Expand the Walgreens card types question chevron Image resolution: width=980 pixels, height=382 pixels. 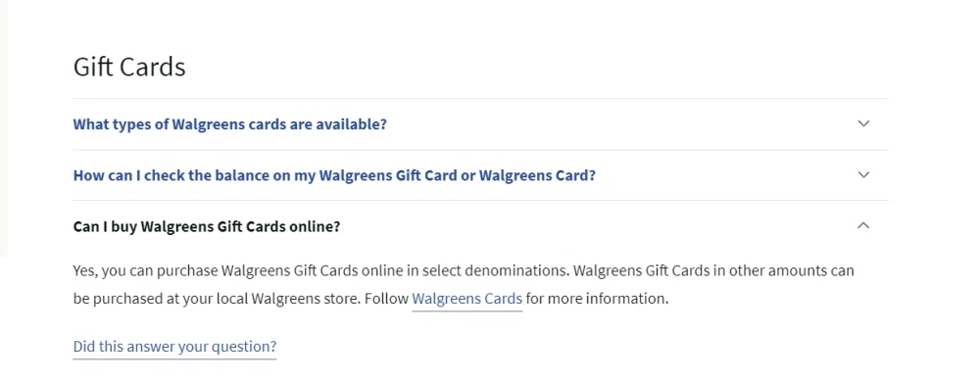pos(863,123)
